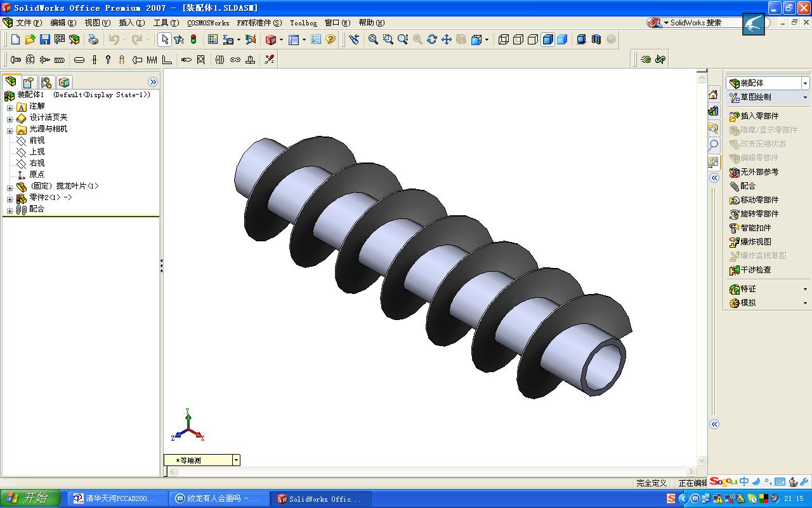
Task: Open the view orientation *等轴测 dropdown
Action: tap(236, 460)
